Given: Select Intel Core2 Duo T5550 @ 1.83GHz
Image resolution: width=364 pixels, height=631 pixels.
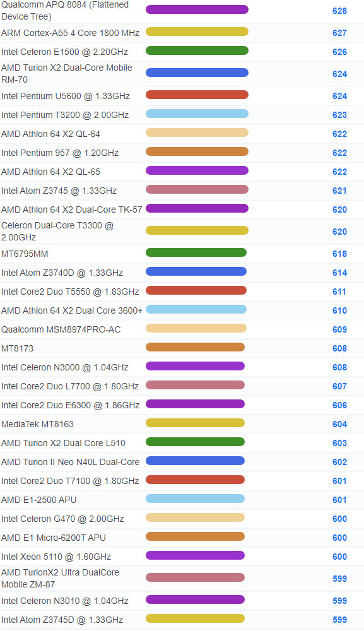Looking at the screenshot, I should coord(70,292).
